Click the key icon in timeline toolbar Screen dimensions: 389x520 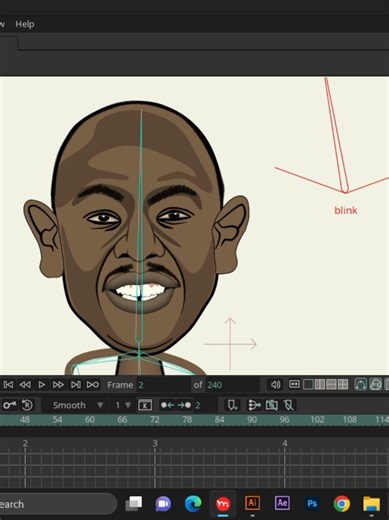[10, 405]
